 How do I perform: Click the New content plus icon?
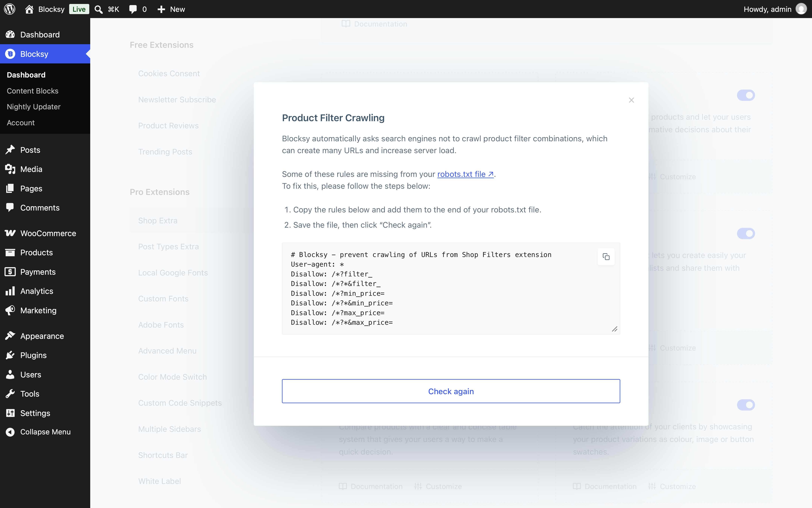(x=161, y=9)
